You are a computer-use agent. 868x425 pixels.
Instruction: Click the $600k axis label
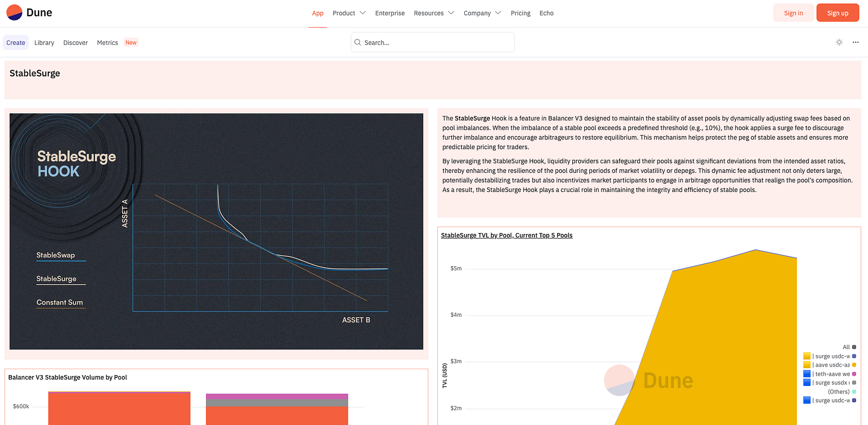click(21, 406)
